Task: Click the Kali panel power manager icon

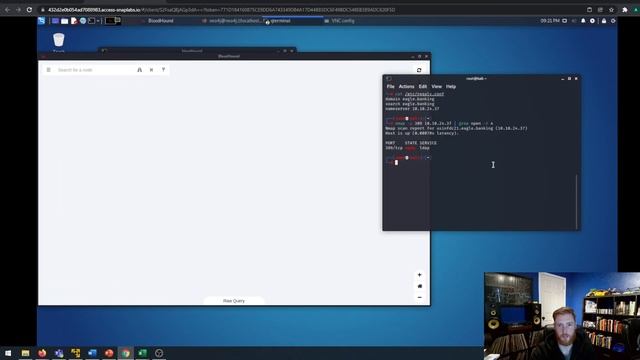Action: (x=592, y=21)
